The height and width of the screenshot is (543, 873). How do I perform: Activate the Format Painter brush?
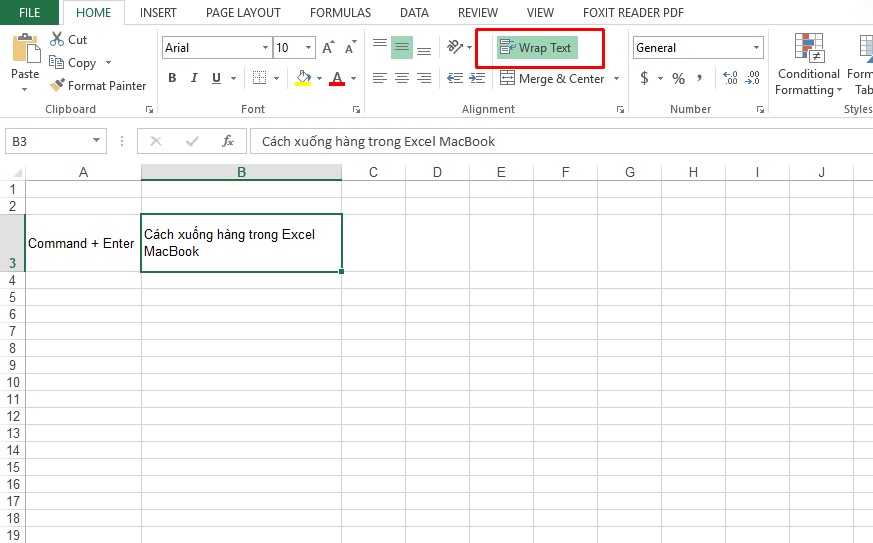(98, 86)
